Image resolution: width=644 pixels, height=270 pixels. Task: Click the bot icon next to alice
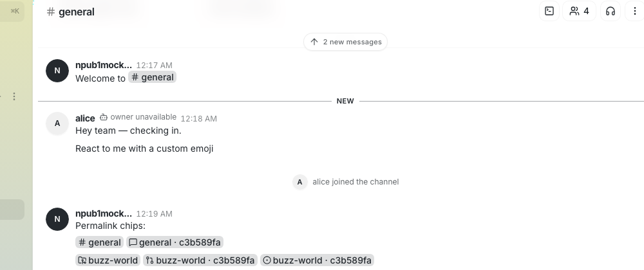pos(104,117)
